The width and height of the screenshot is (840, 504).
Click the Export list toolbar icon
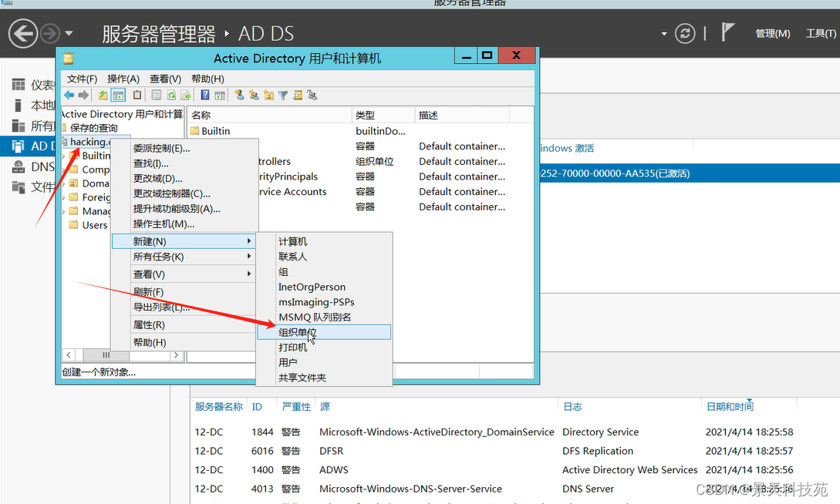tap(185, 96)
